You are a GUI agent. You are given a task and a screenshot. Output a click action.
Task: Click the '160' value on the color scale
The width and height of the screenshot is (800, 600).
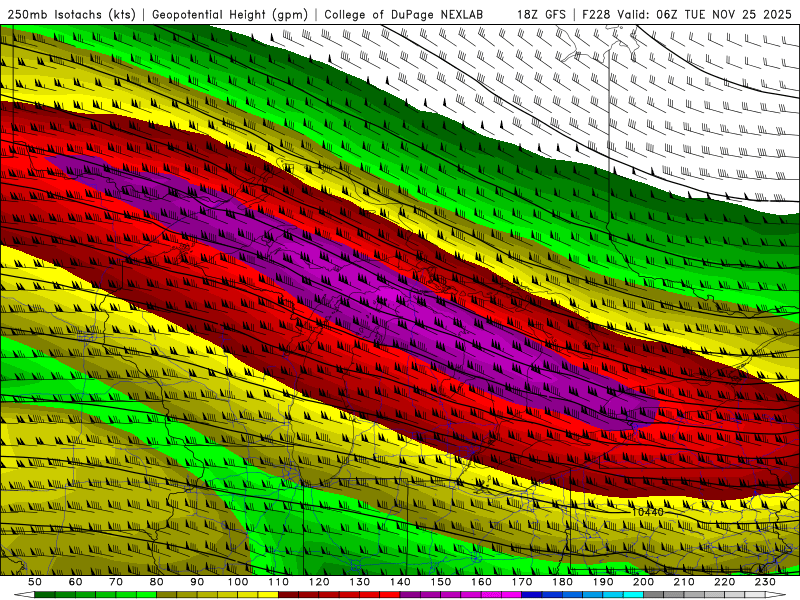click(x=481, y=582)
